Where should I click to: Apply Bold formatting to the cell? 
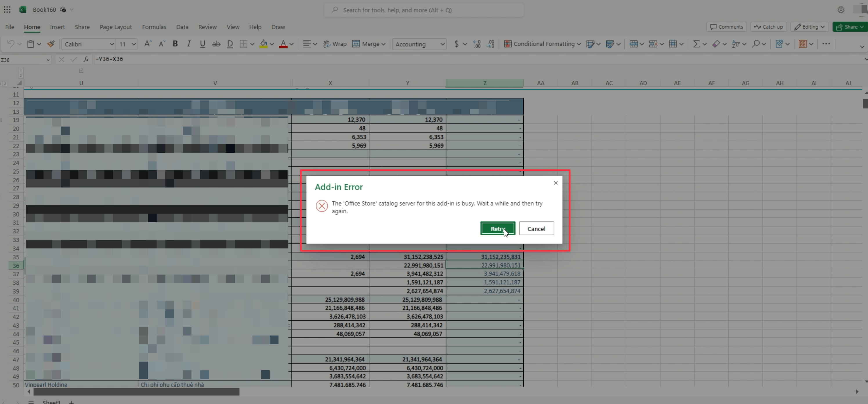pos(175,44)
